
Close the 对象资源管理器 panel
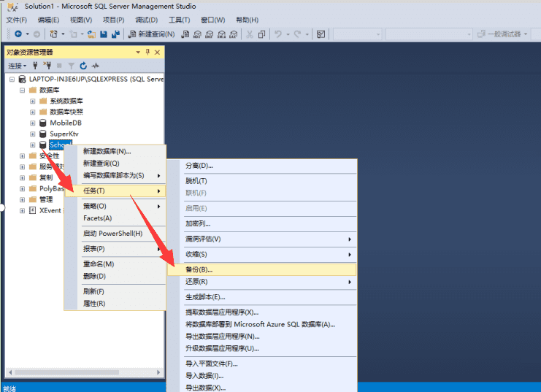click(x=157, y=52)
